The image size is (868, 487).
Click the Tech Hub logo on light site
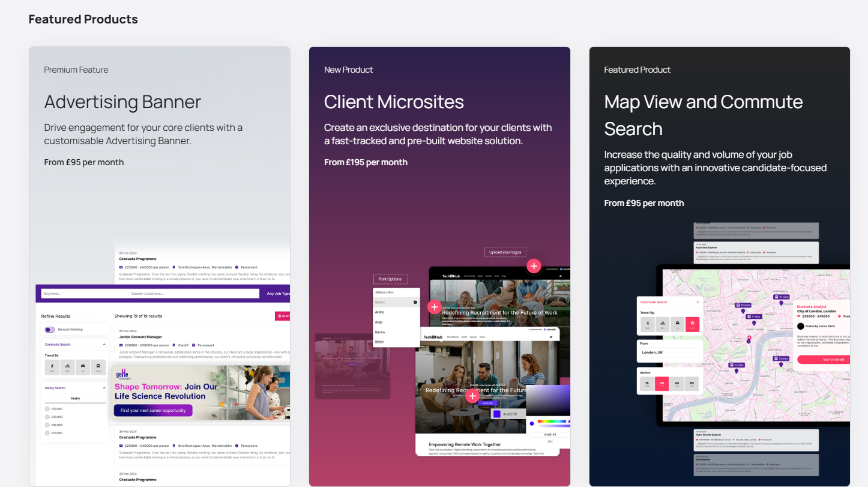click(x=433, y=337)
